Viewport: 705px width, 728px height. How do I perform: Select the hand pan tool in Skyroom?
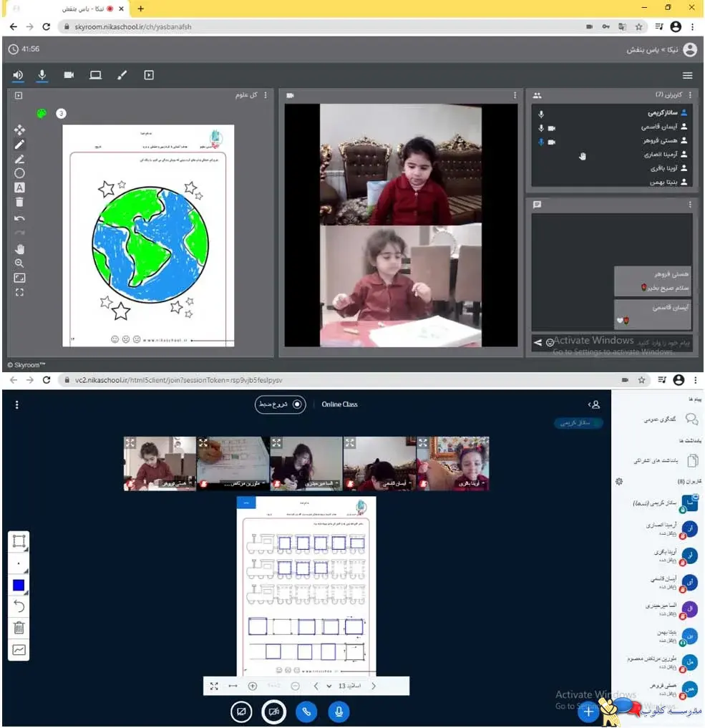(x=19, y=249)
